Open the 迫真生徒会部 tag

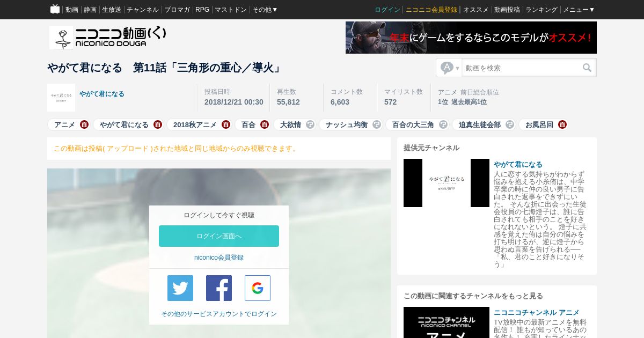coord(480,124)
